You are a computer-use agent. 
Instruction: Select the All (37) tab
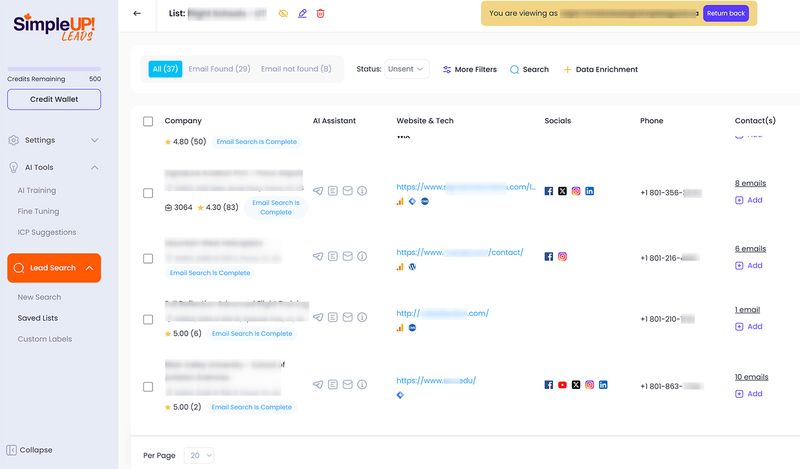pos(165,69)
